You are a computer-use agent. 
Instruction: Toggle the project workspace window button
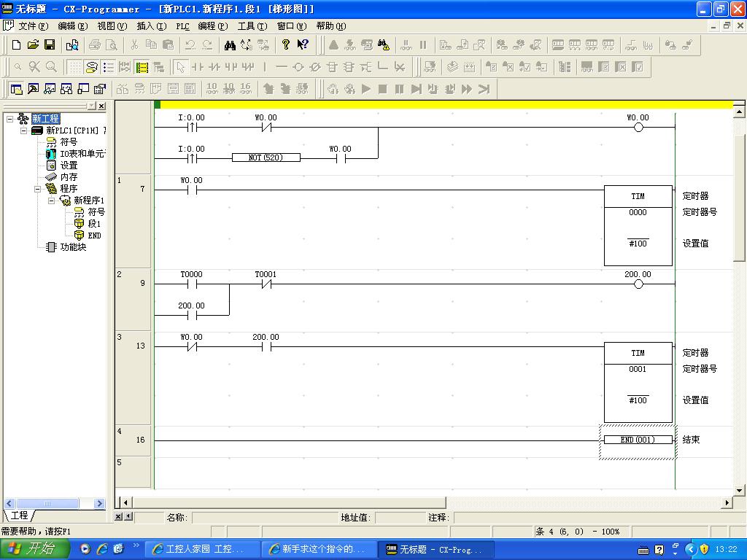coord(17,89)
